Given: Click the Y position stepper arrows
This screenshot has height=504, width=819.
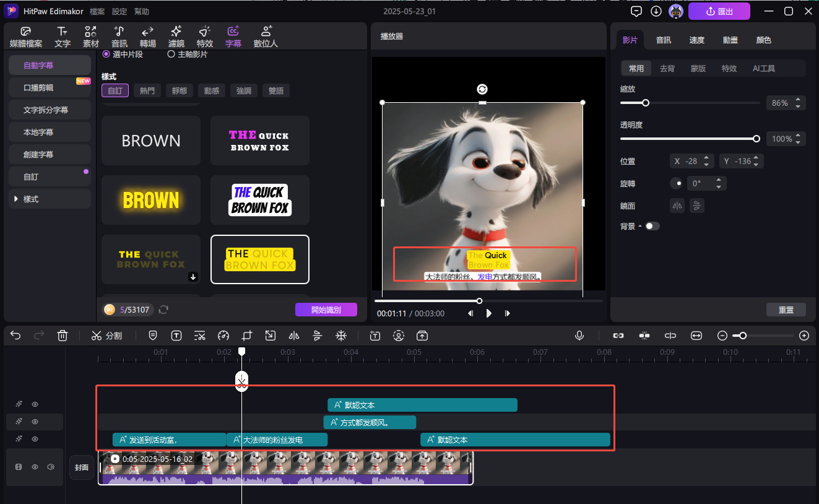Looking at the screenshot, I should coord(756,161).
